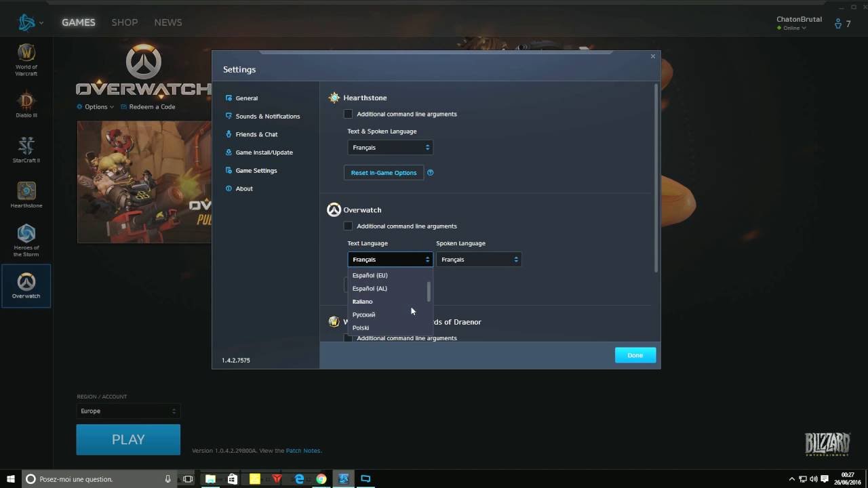Screen dimensions: 868x488
Task: Enable Overwatch additional command line arguments
Action: coord(349,226)
